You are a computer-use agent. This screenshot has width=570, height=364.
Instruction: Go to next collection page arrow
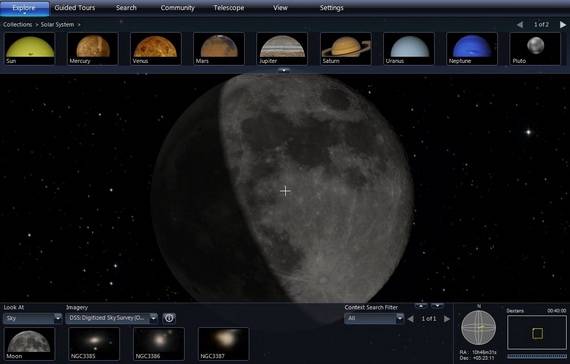pos(563,24)
